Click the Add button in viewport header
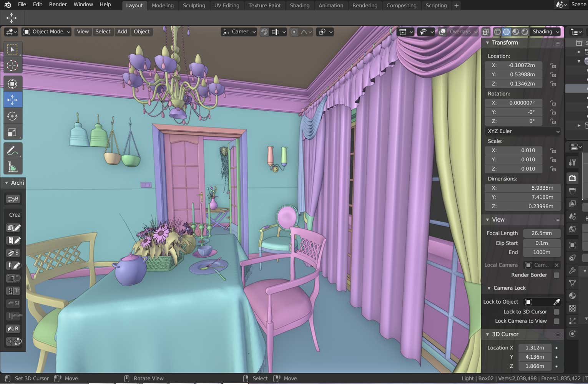Image resolution: width=588 pixels, height=384 pixels. pos(122,31)
